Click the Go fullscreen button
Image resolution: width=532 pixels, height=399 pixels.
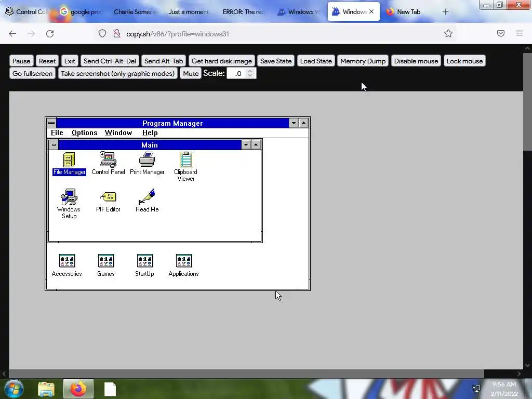coord(32,74)
